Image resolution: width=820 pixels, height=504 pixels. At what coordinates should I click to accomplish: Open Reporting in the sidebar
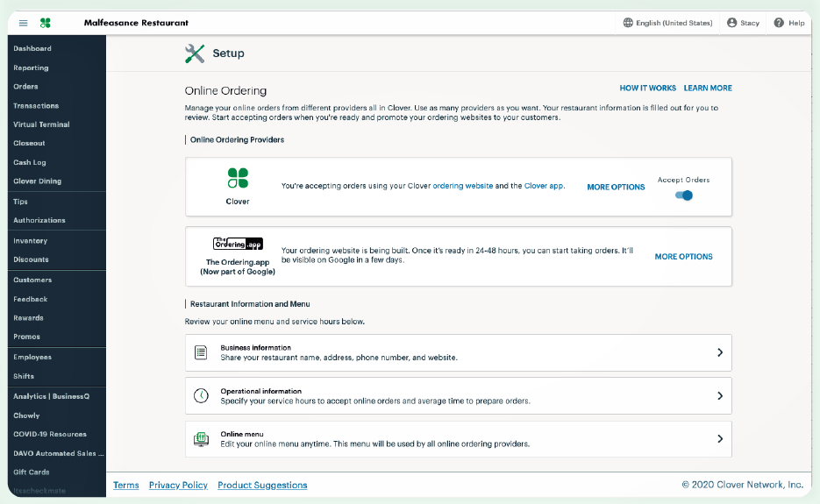[31, 68]
